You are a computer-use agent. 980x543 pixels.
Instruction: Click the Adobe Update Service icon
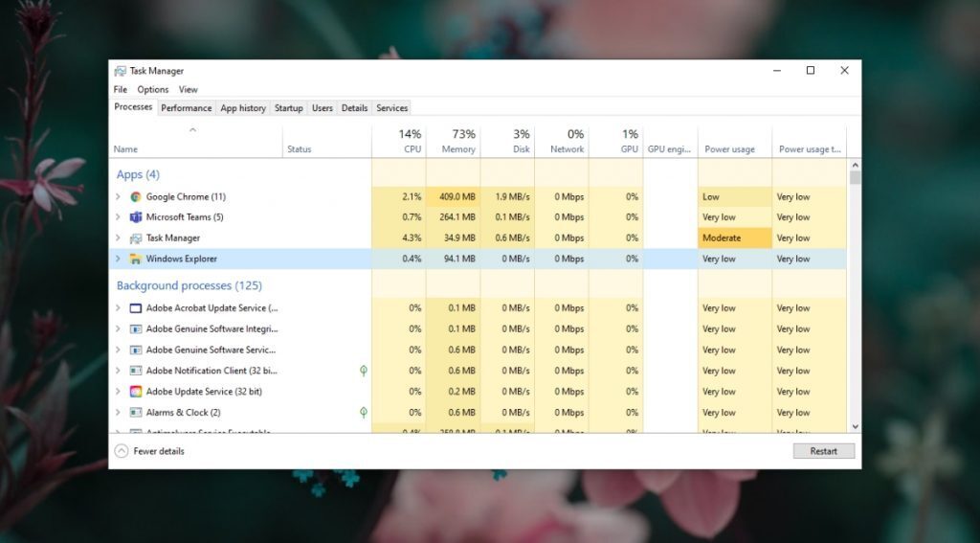pos(136,392)
